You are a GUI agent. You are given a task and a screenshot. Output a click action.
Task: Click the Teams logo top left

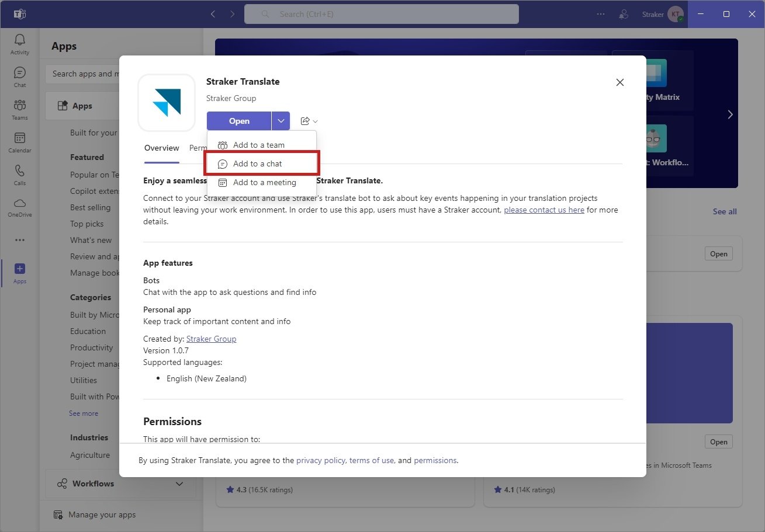click(19, 13)
